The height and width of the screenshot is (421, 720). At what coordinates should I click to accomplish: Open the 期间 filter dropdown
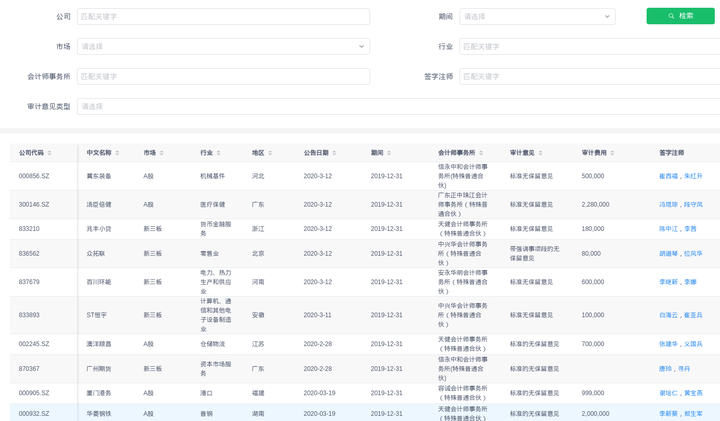[x=537, y=17]
